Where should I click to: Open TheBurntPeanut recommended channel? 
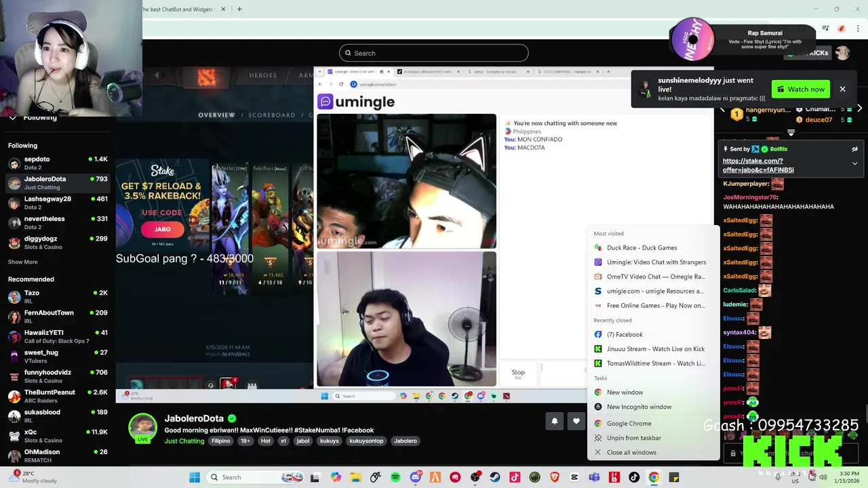[x=58, y=396]
